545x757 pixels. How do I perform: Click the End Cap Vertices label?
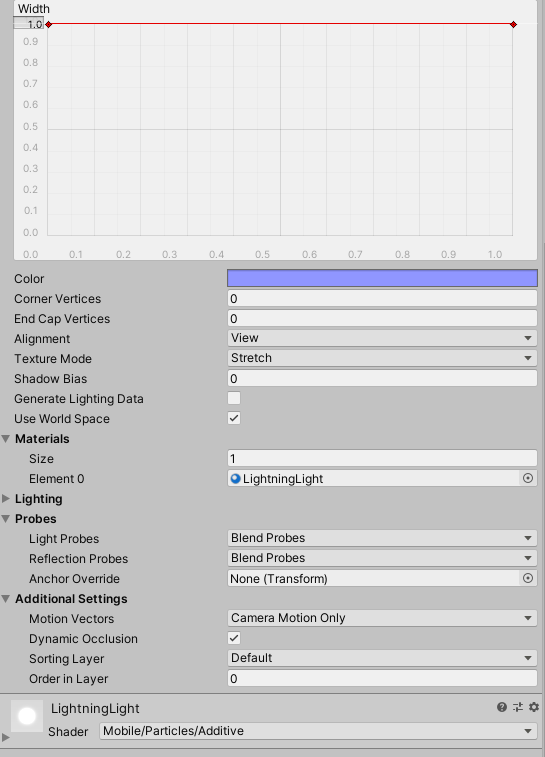pyautogui.click(x=62, y=319)
